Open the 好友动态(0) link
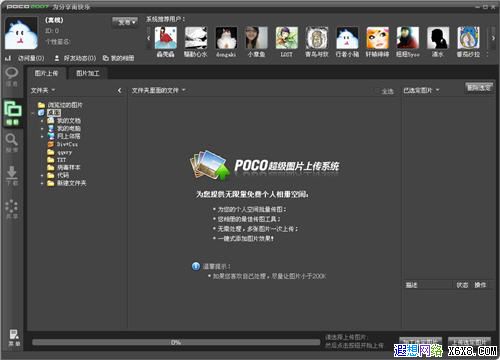Screen dimensions: 500x360 coord(80,58)
